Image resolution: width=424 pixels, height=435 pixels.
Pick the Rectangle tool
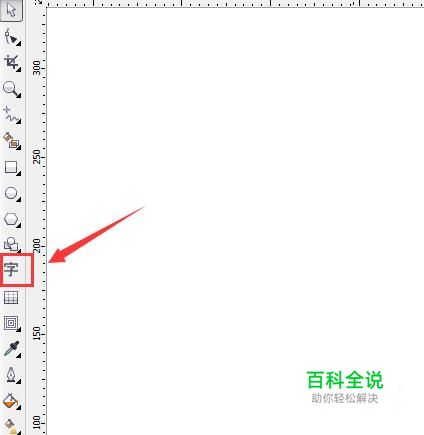[x=12, y=167]
